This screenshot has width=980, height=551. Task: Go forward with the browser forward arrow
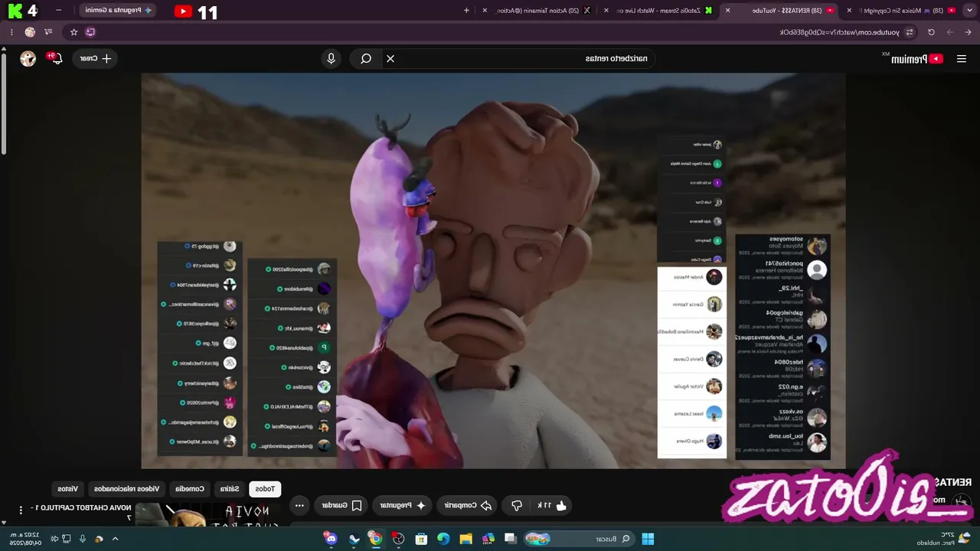coord(949,32)
